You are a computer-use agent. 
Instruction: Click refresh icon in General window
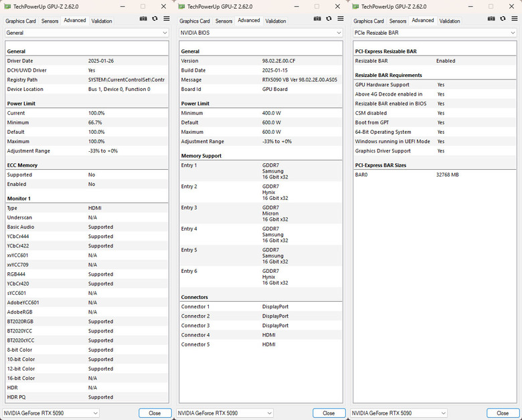click(x=155, y=19)
